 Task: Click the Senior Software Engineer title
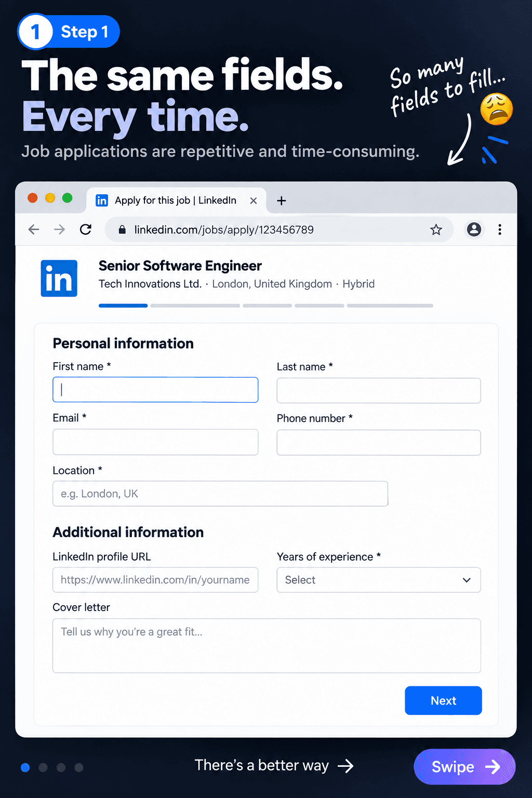coord(180,266)
